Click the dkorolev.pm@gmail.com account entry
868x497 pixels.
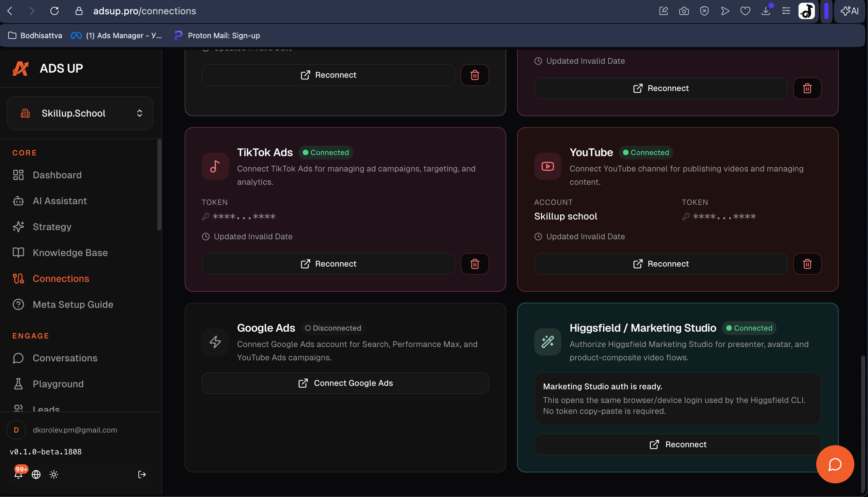pyautogui.click(x=62, y=430)
